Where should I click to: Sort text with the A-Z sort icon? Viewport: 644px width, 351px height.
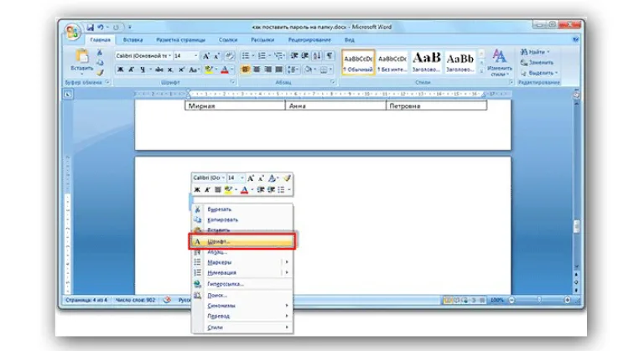(317, 56)
